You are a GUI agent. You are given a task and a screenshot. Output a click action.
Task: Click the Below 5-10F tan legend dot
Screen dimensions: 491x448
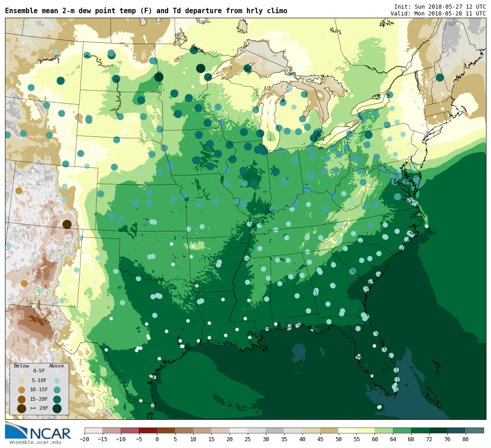[x=22, y=381]
